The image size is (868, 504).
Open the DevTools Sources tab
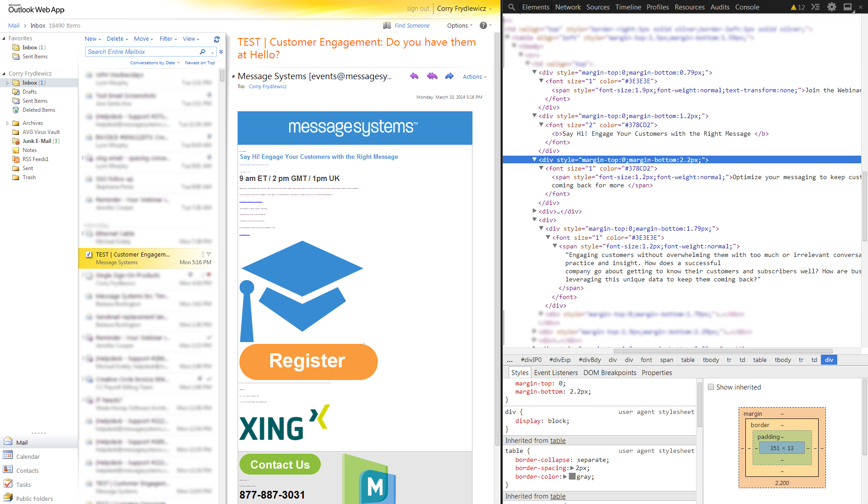coord(598,7)
